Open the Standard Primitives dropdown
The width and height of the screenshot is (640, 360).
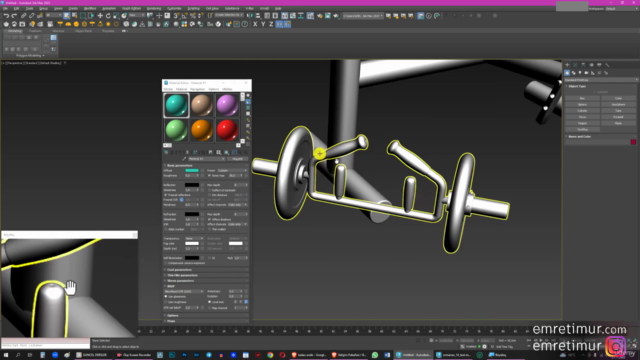(x=601, y=80)
